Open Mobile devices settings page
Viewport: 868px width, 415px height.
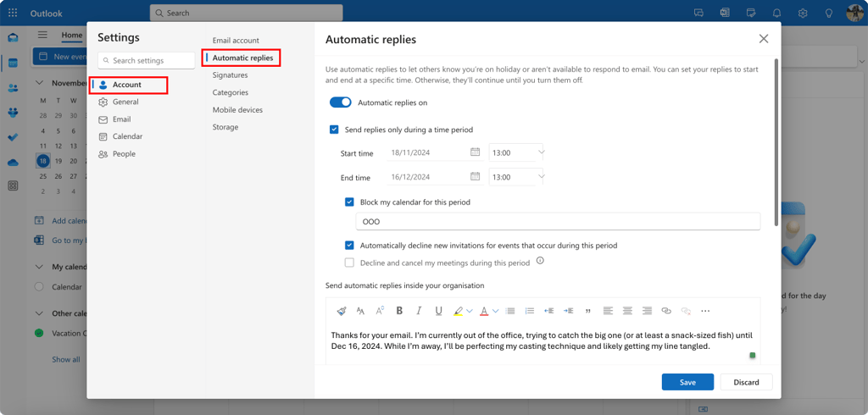pyautogui.click(x=237, y=109)
